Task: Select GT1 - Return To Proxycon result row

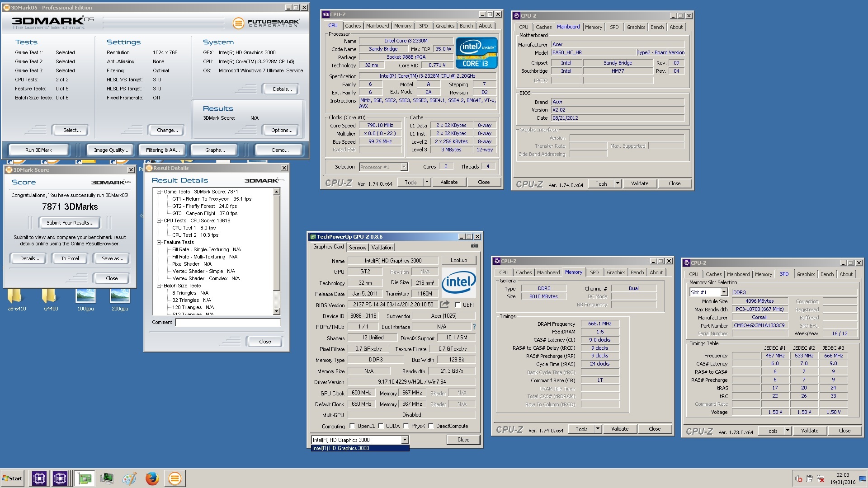Action: (x=212, y=199)
